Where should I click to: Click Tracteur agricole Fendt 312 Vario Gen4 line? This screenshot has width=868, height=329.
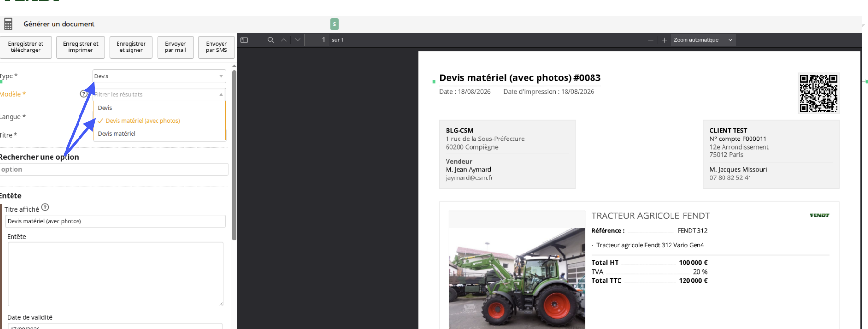click(650, 245)
